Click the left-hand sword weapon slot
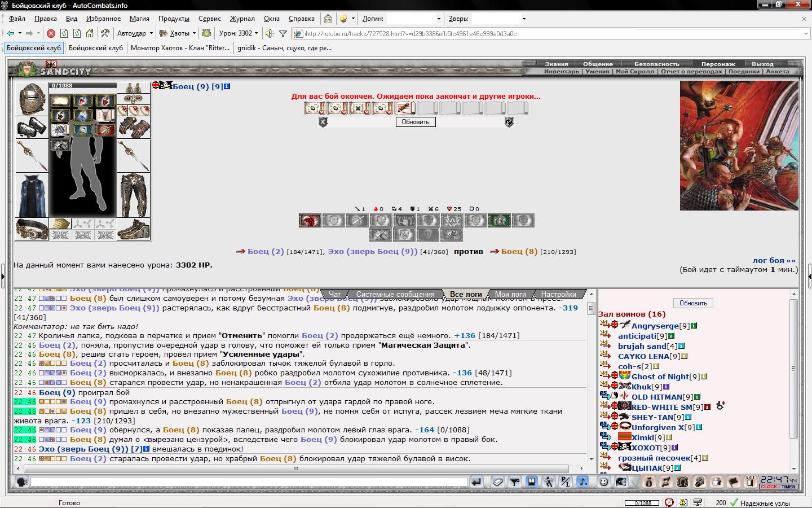812x508 pixels. click(32, 155)
